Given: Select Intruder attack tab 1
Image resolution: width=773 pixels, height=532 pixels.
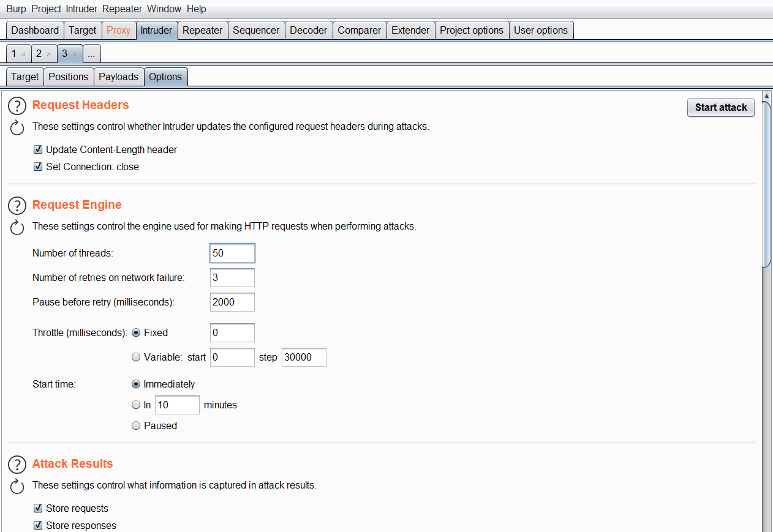Looking at the screenshot, I should 14,53.
